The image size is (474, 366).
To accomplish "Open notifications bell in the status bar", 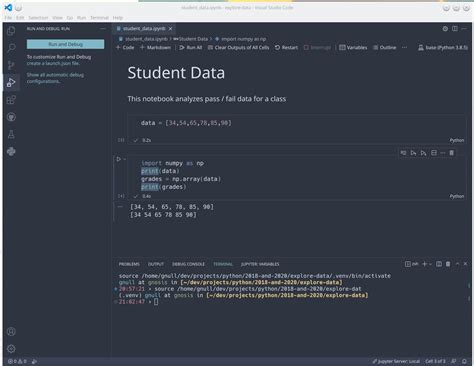I will tap(464, 361).
